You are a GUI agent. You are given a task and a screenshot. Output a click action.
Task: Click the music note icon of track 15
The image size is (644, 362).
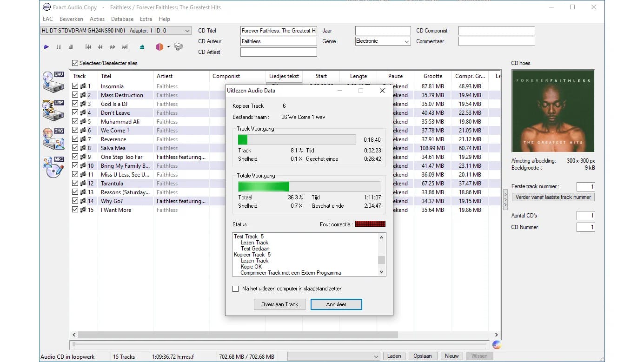tap(83, 210)
